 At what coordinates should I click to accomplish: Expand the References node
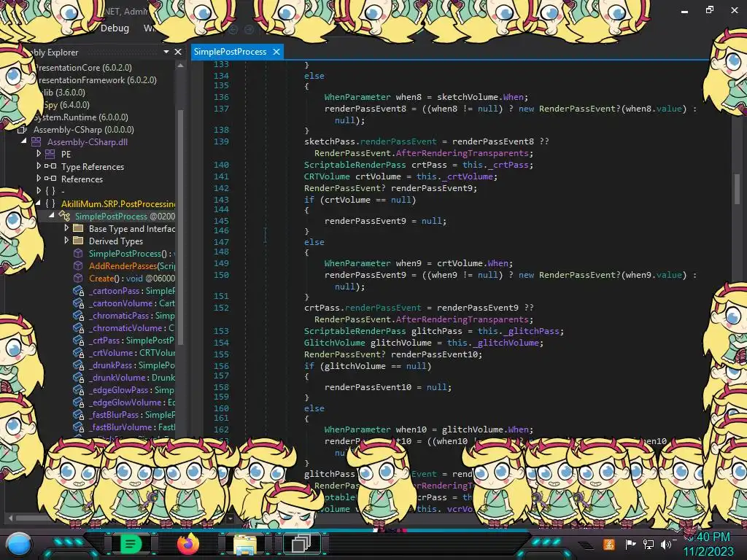point(39,178)
